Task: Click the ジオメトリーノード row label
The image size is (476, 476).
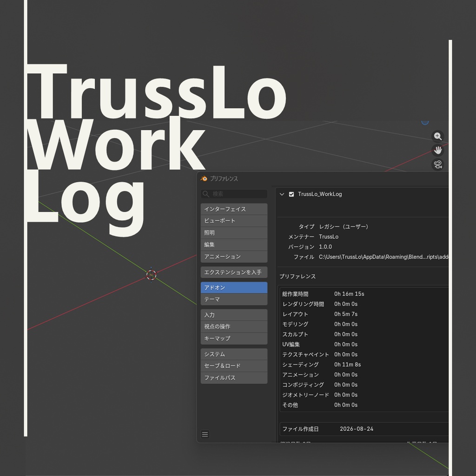Action: tap(305, 395)
